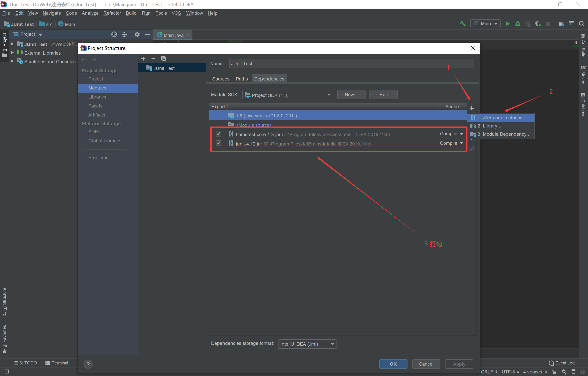
Task: Uncheck the hamcrest-core-1.3.jar export checkbox
Action: point(218,134)
